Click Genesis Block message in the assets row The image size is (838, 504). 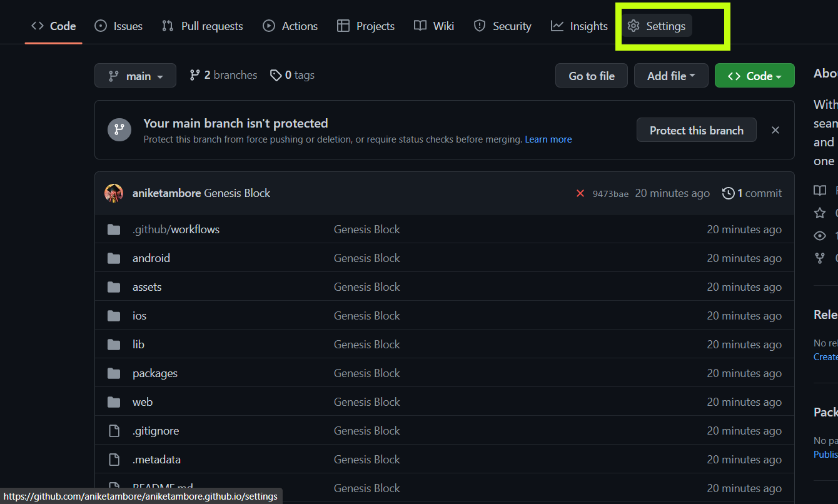pyautogui.click(x=367, y=287)
